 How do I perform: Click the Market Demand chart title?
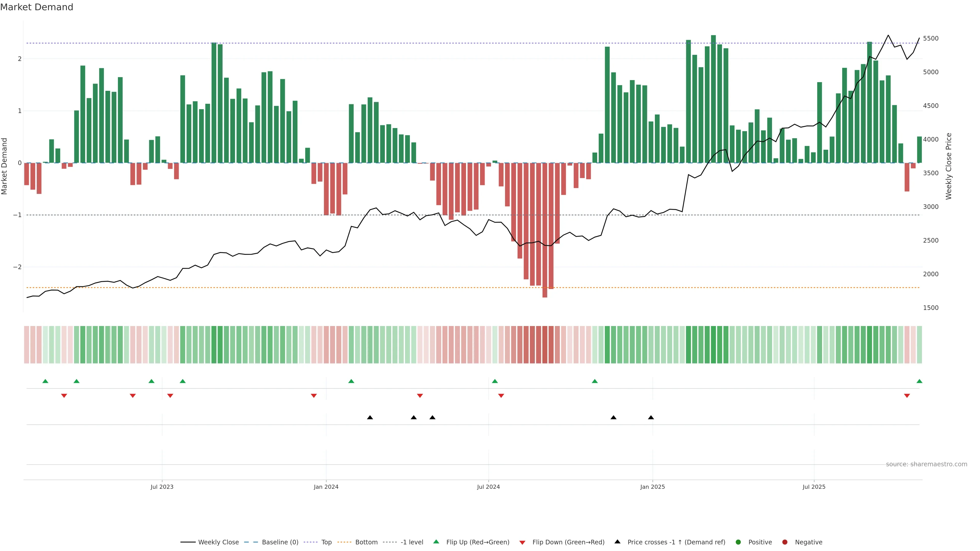[36, 7]
